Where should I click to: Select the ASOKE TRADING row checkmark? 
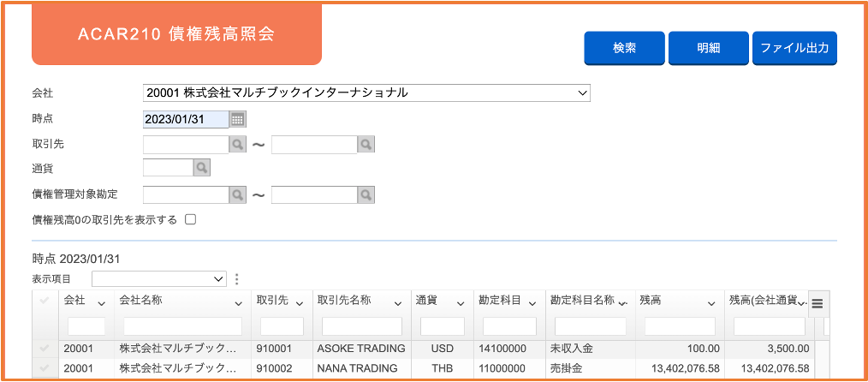[45, 349]
